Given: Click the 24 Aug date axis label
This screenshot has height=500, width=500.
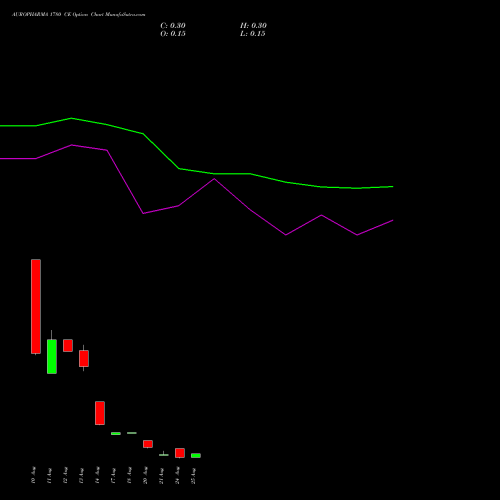Looking at the screenshot, I should (177, 475).
